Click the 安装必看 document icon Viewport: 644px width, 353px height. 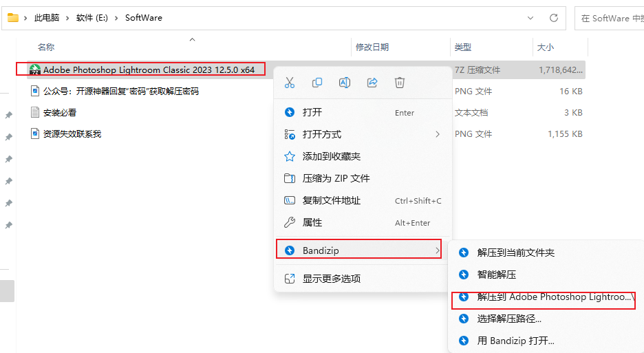(x=35, y=112)
